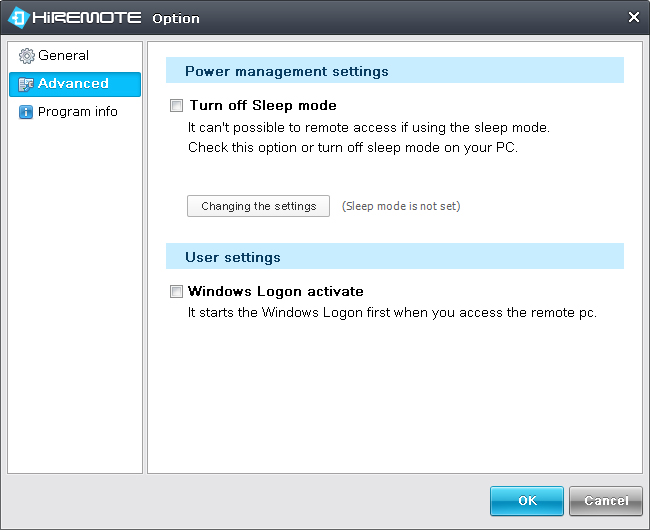The height and width of the screenshot is (530, 650).
Task: Click the Advanced settings panel icon
Action: pos(26,84)
